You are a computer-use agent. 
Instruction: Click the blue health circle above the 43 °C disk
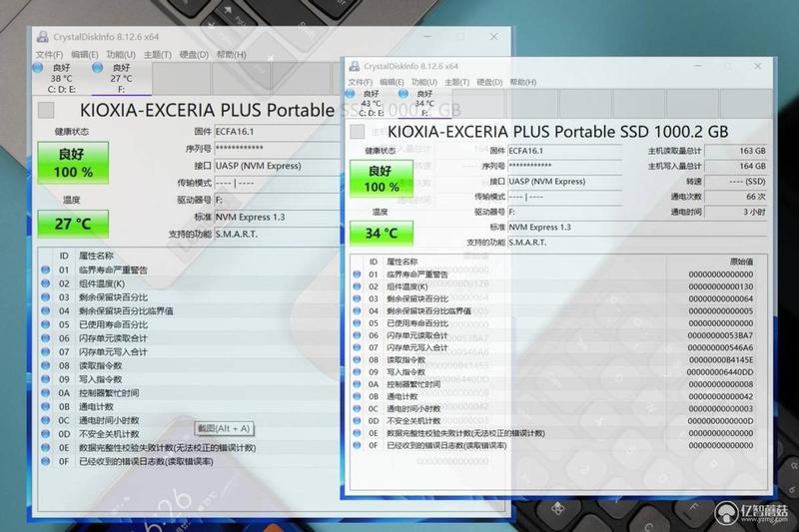[x=350, y=94]
